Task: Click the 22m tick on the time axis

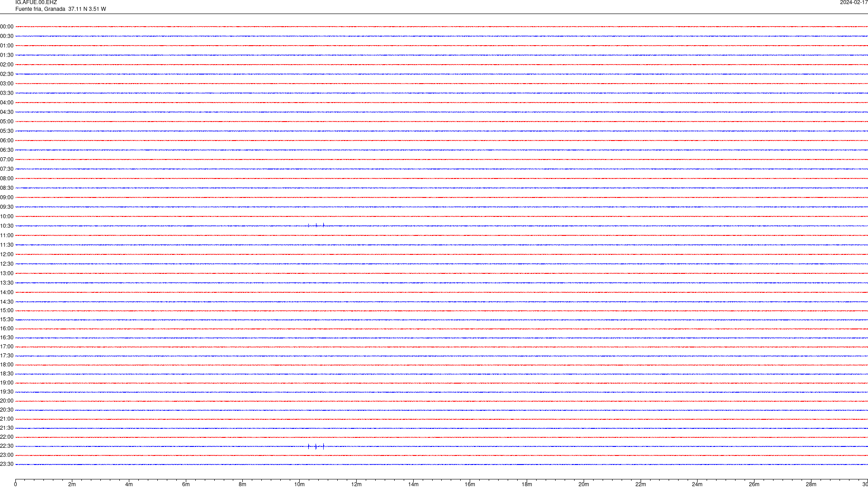Action: (641, 484)
